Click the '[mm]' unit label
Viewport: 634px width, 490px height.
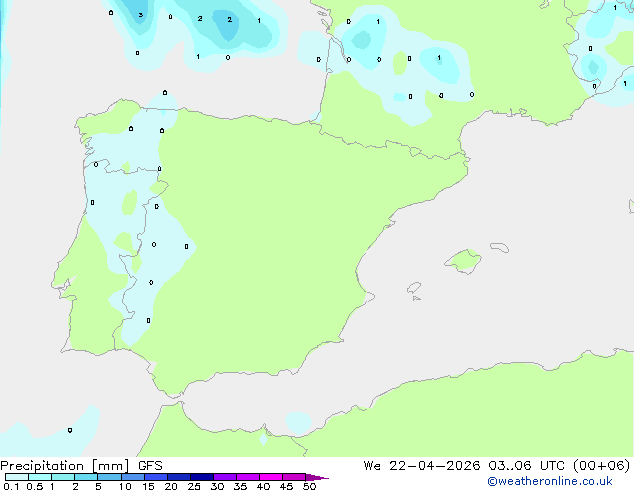tap(110, 466)
